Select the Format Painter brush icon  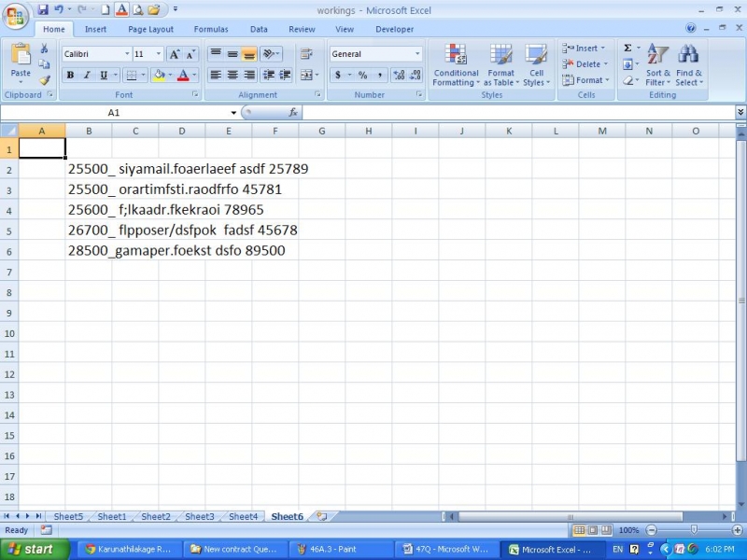(45, 81)
